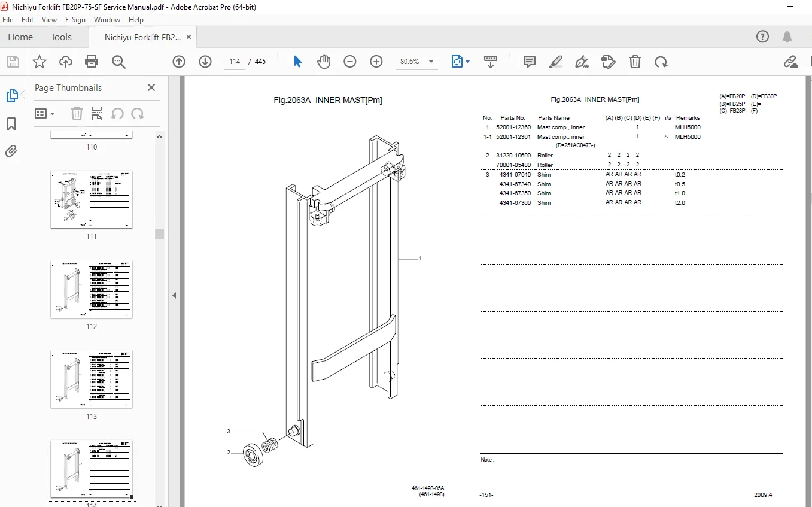Select the Highlight text pen tool
Viewport: 812px width, 507px height.
coord(556,62)
